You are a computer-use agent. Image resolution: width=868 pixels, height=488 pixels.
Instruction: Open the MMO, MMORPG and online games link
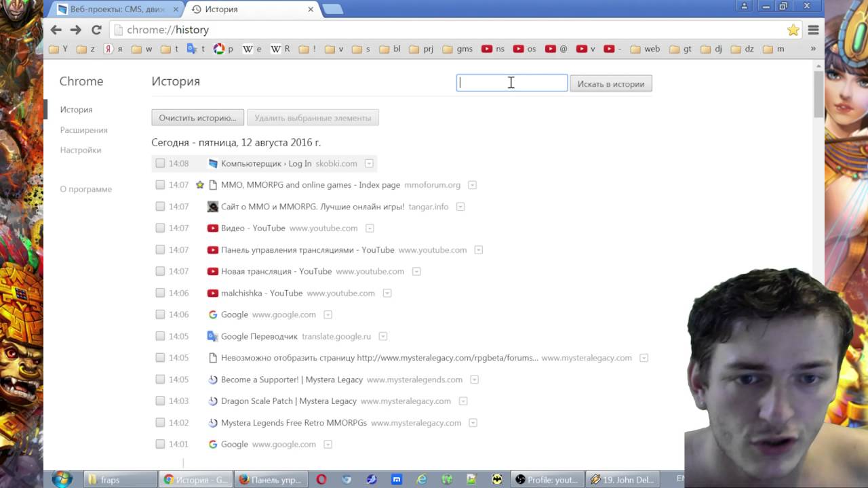[311, 185]
